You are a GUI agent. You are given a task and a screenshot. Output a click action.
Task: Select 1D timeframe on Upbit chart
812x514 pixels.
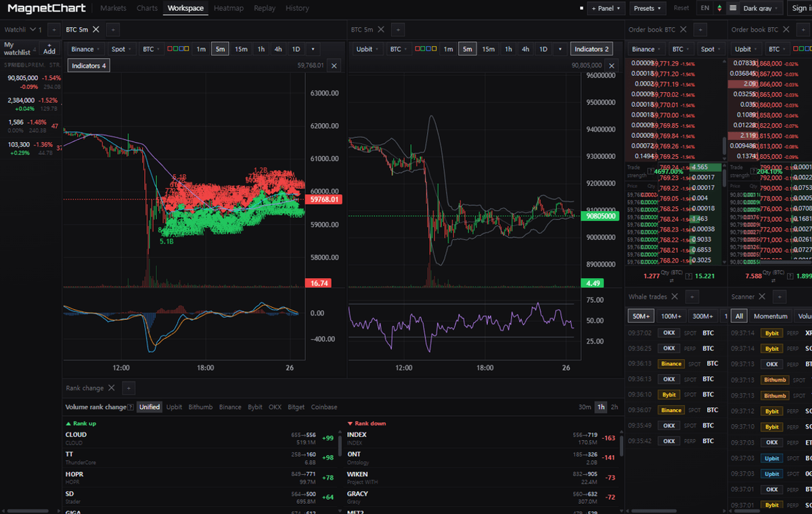tap(543, 49)
